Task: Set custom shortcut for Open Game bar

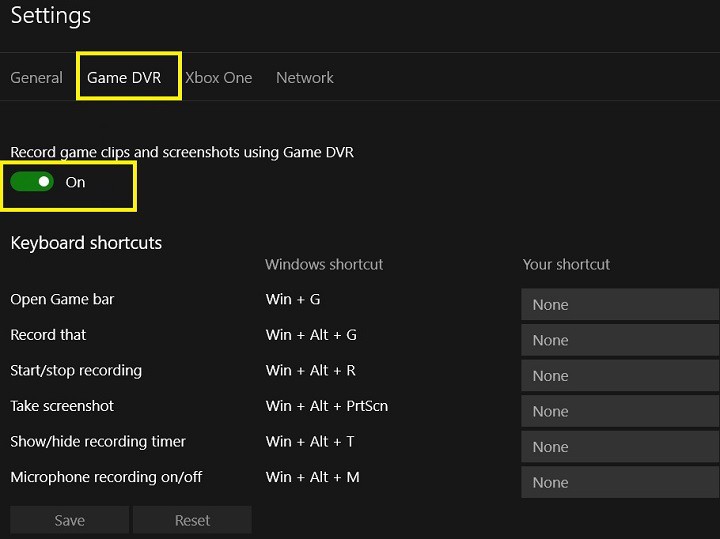Action: point(620,304)
